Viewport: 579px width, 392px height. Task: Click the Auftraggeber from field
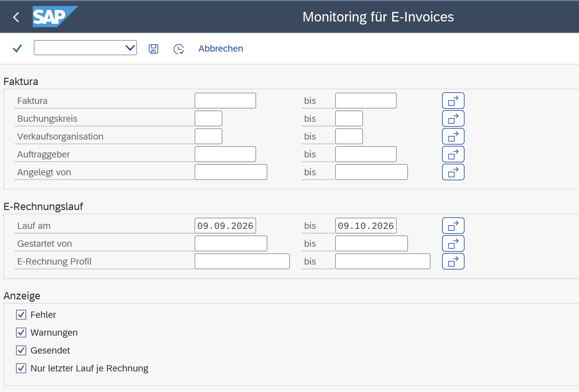click(225, 154)
